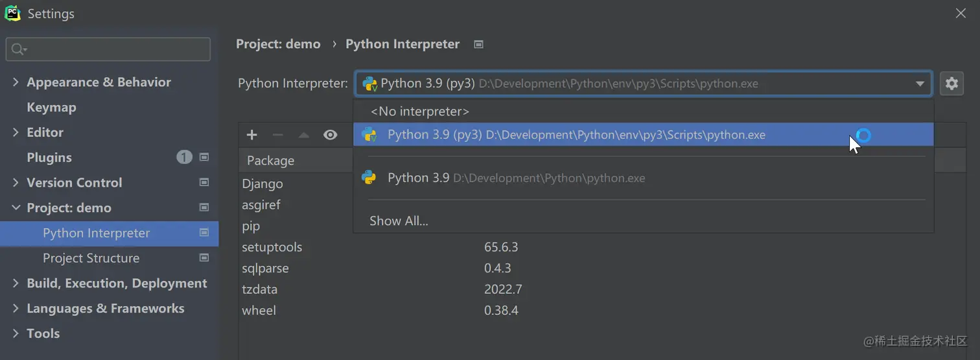Expand the Build, Execution, Deployment section
980x360 pixels.
coord(16,283)
